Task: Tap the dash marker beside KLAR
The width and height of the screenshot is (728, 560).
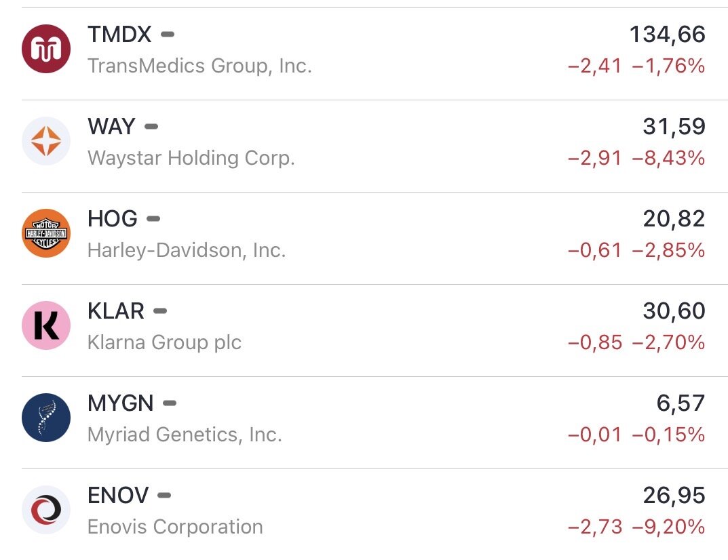Action: pyautogui.click(x=160, y=311)
